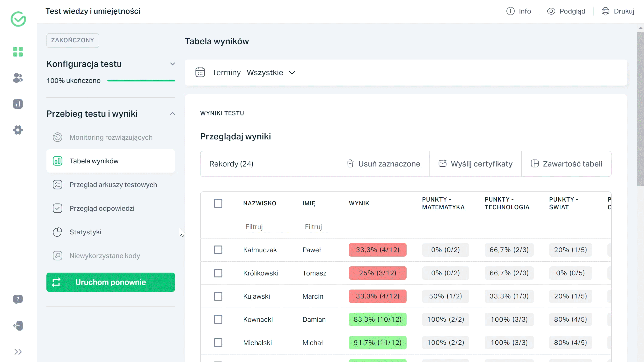The image size is (644, 362).
Task: Click the PUNKTY - MATEMATYKA column header
Action: coord(443,203)
